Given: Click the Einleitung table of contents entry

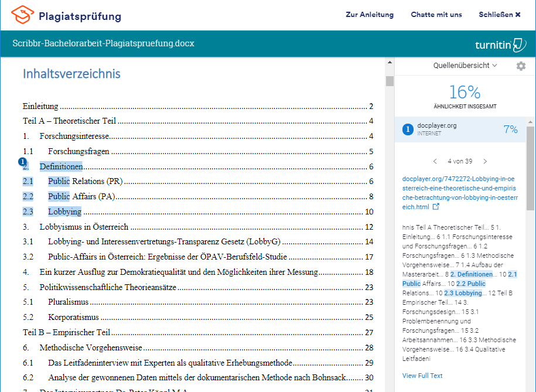Looking at the screenshot, I should point(198,107).
